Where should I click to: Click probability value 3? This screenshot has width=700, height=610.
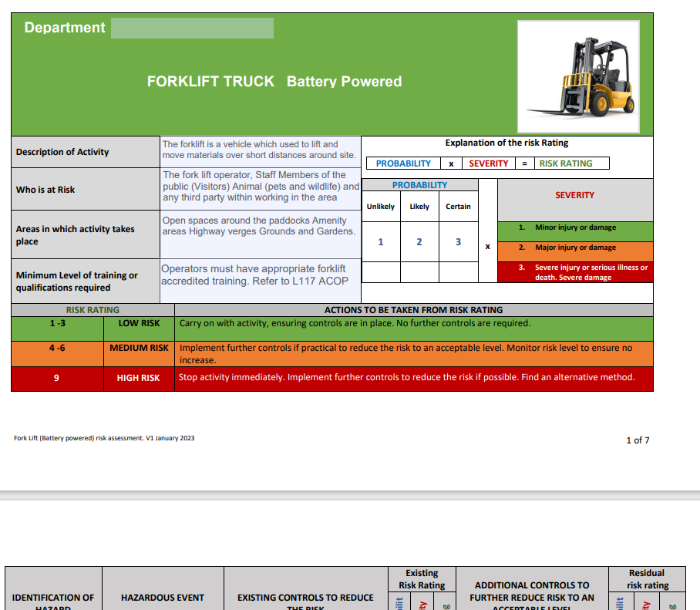pyautogui.click(x=458, y=241)
